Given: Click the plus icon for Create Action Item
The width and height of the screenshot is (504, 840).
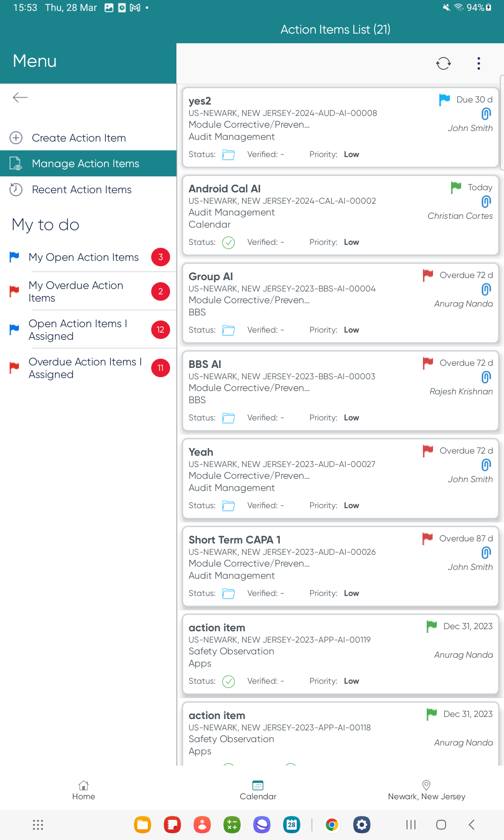Looking at the screenshot, I should click(x=16, y=138).
